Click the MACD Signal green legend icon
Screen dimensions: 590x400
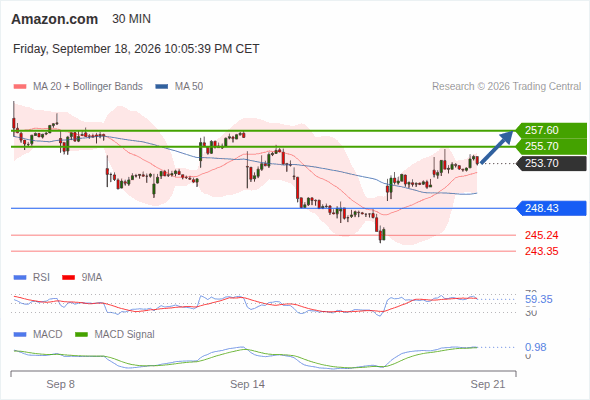click(x=82, y=335)
